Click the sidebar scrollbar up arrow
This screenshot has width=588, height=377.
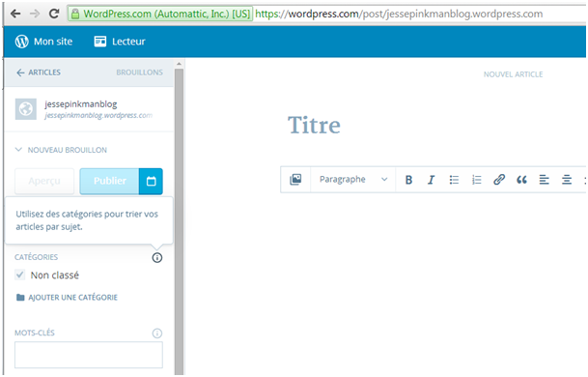pyautogui.click(x=179, y=64)
